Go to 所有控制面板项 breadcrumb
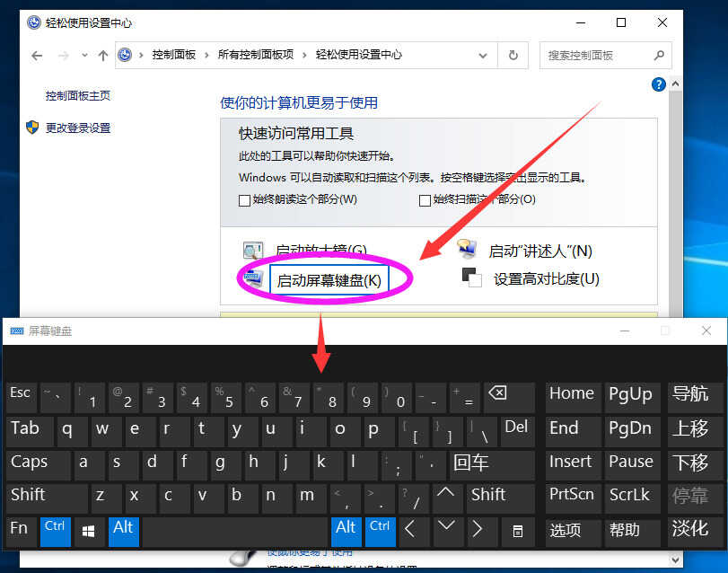The image size is (728, 573). (255, 55)
